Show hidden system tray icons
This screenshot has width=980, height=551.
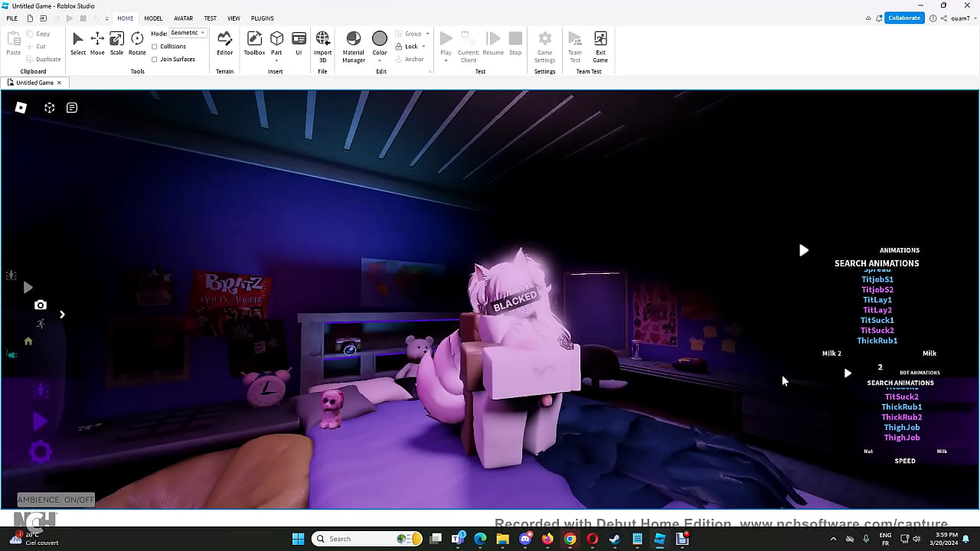[x=833, y=539]
